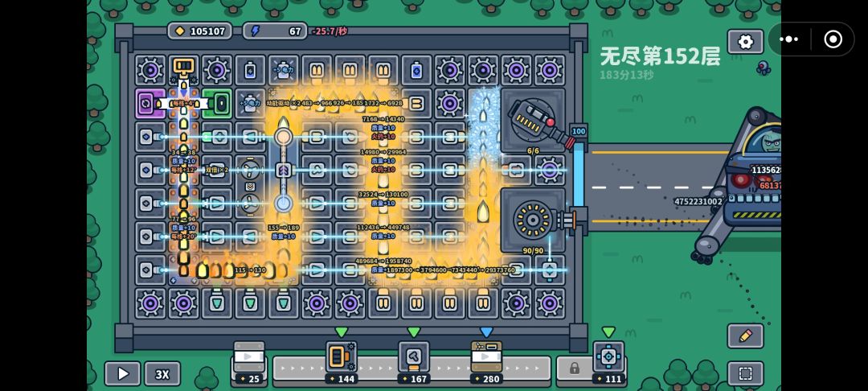
Task: Tap the green triangle marker above the 111 card
Action: tap(608, 331)
